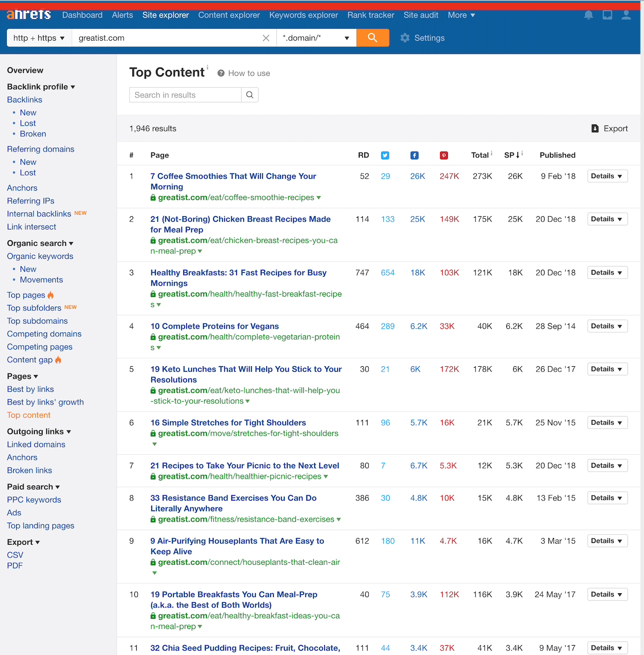Screen dimensions: 644x655
Task: Click the info icon next to Total
Action: (x=492, y=153)
